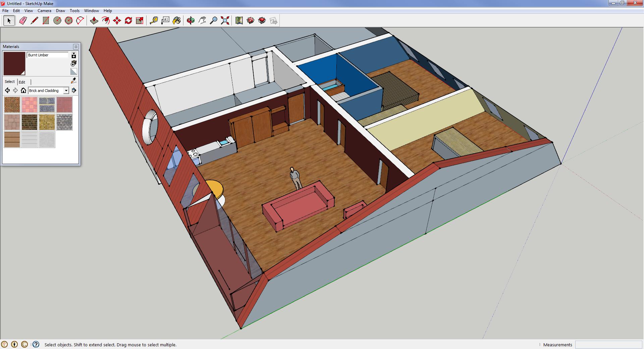
Task: Click the Zoom Extents icon
Action: [x=225, y=21]
